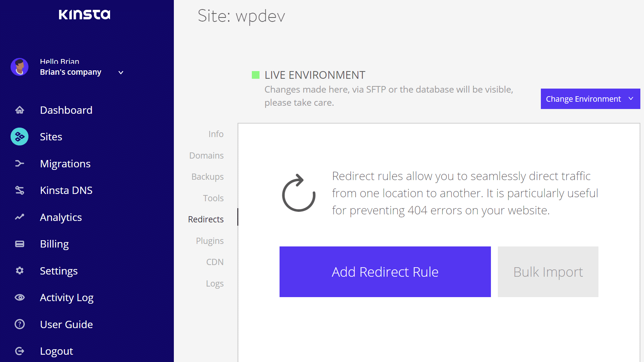
Task: Click the Kinsta logo
Action: pos(84,15)
